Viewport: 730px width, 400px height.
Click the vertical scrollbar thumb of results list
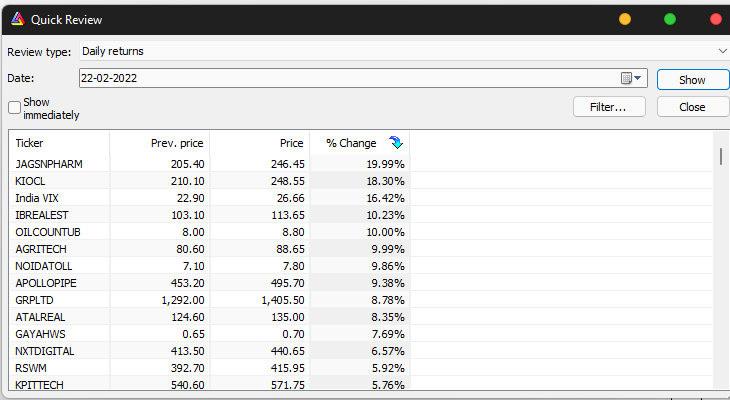pyautogui.click(x=721, y=156)
